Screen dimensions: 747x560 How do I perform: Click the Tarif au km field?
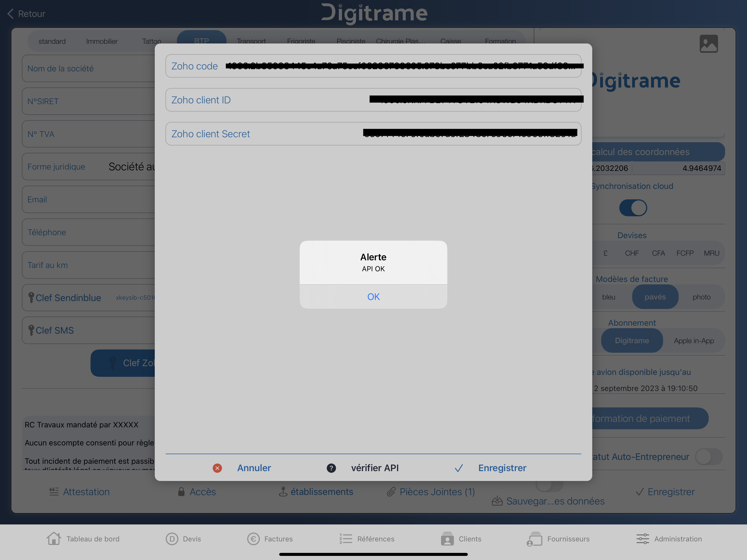click(89, 265)
